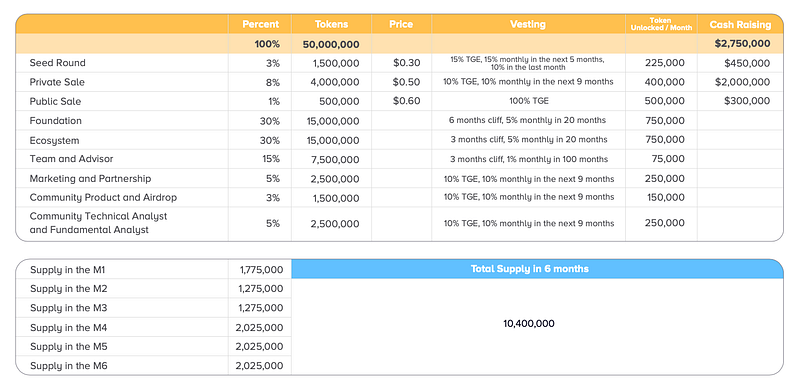
Task: Click the 6 months cliff vesting text
Action: [x=528, y=120]
